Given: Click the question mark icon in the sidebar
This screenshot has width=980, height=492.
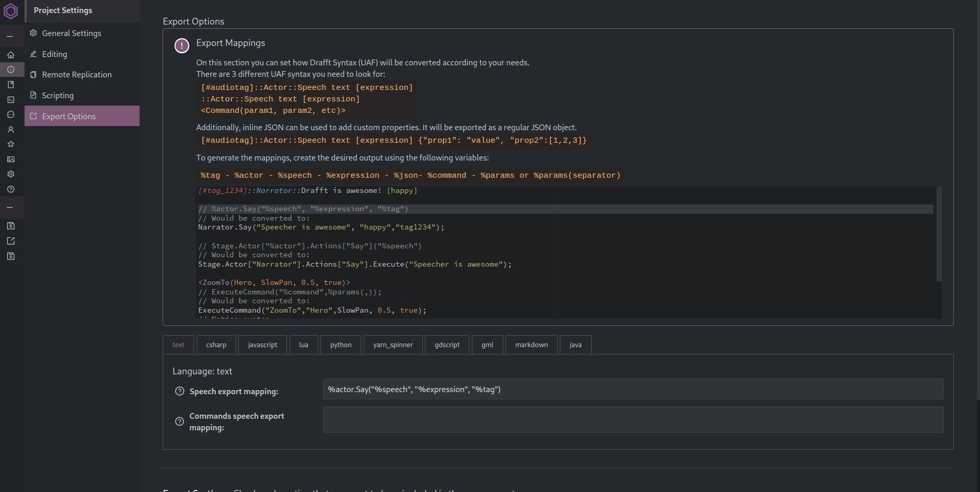Looking at the screenshot, I should [11, 189].
